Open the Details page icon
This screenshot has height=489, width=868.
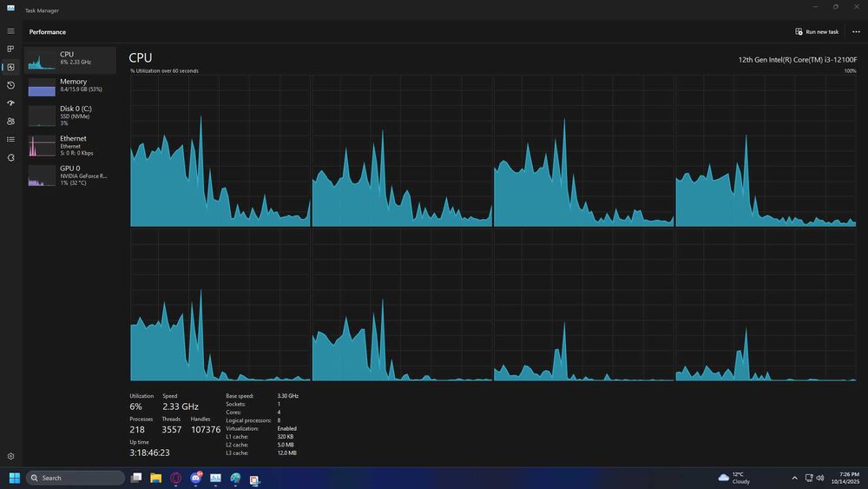point(10,140)
